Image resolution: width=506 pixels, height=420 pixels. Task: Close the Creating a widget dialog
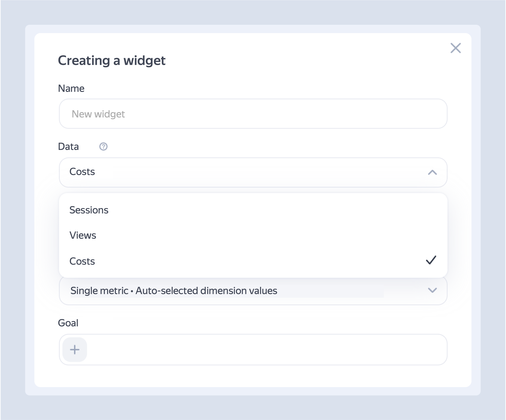point(455,48)
